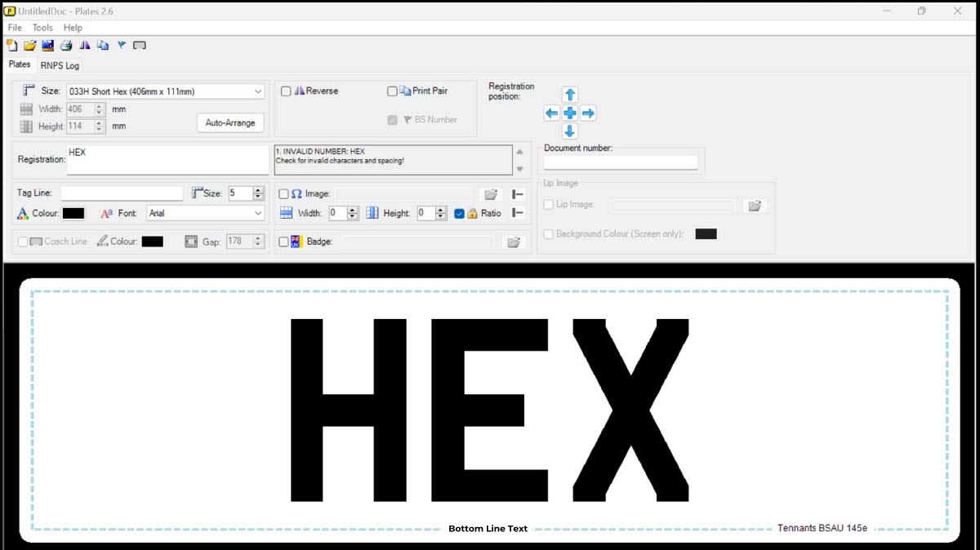The height and width of the screenshot is (550, 980).
Task: Click the Save toolbar icon
Action: (x=47, y=46)
